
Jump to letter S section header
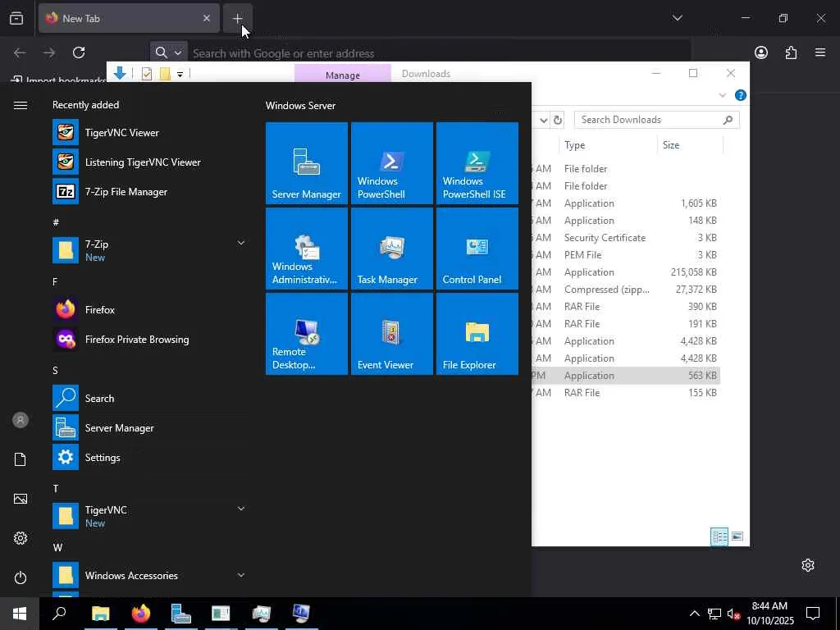pyautogui.click(x=55, y=370)
